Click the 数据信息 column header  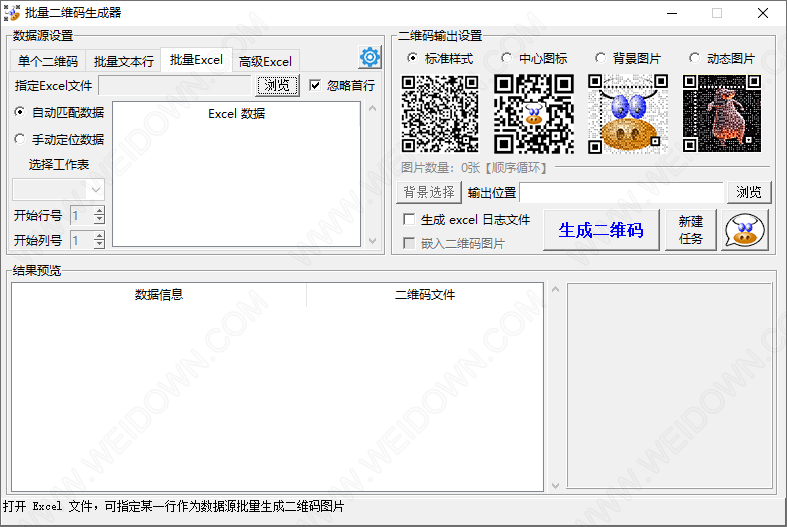[x=159, y=295]
